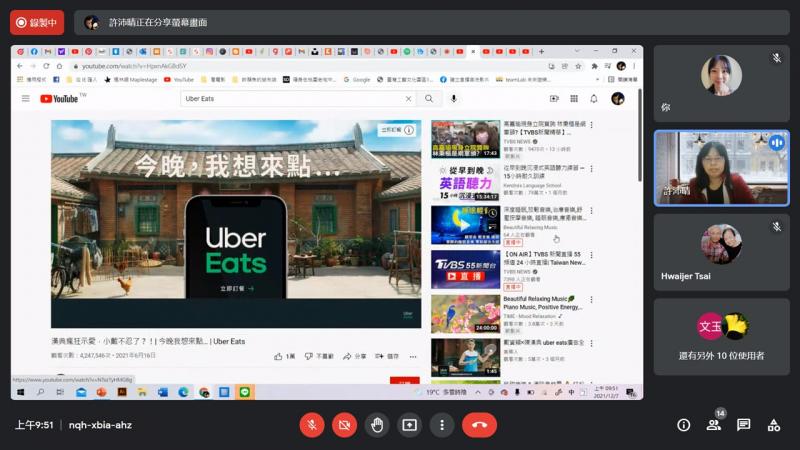Reload the page in the browser
This screenshot has width=800, height=450.
click(46, 66)
